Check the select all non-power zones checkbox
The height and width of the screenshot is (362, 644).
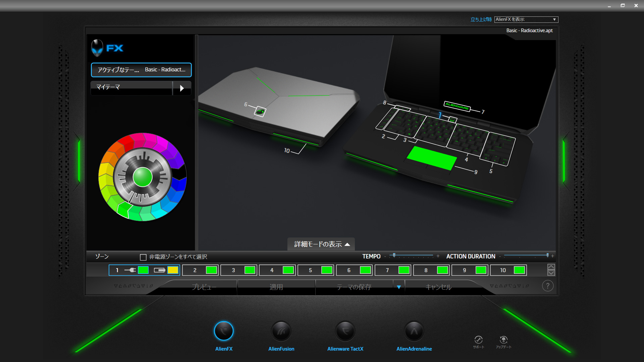[x=143, y=257]
